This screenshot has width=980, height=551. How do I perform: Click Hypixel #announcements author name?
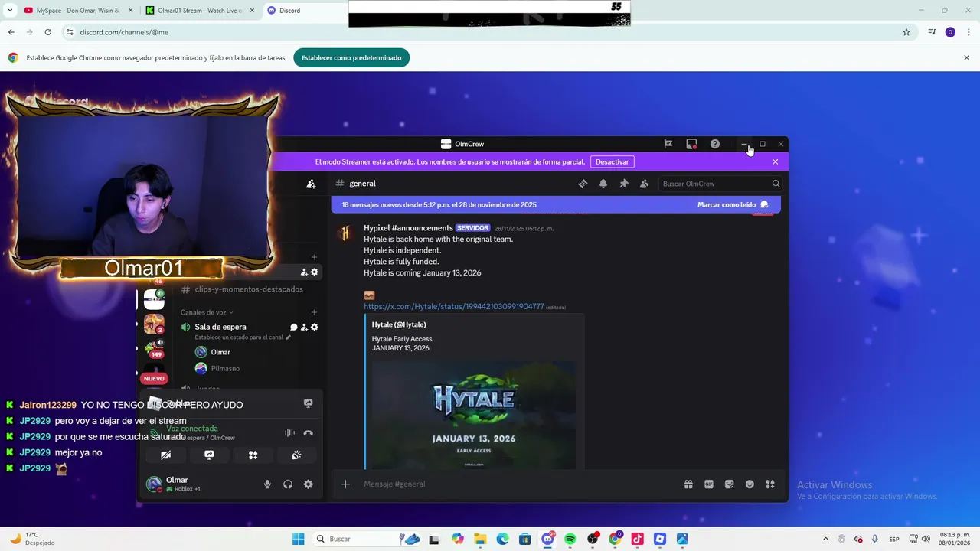click(408, 228)
